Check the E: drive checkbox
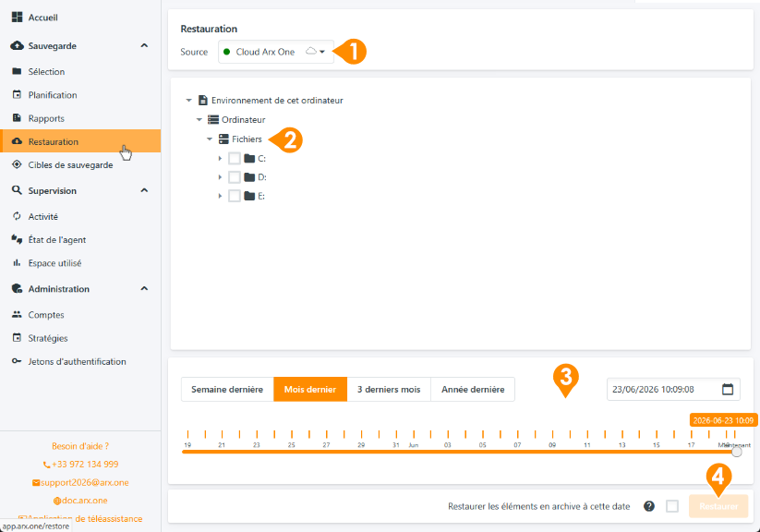This screenshot has width=760, height=532. coord(235,196)
